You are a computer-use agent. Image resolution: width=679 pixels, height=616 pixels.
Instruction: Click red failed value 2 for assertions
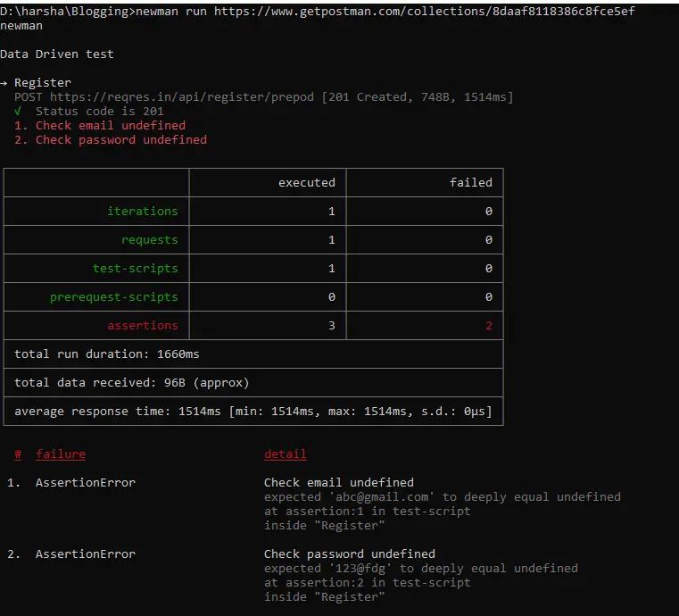(x=489, y=326)
